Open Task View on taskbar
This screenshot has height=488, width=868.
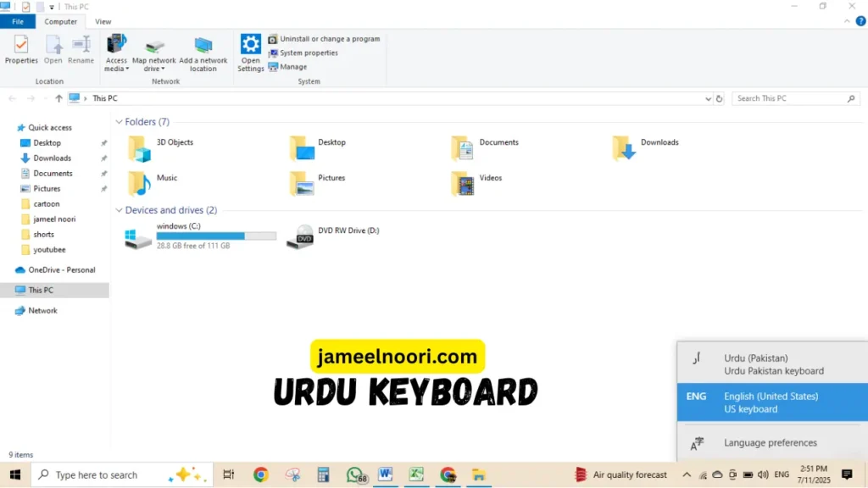click(228, 474)
